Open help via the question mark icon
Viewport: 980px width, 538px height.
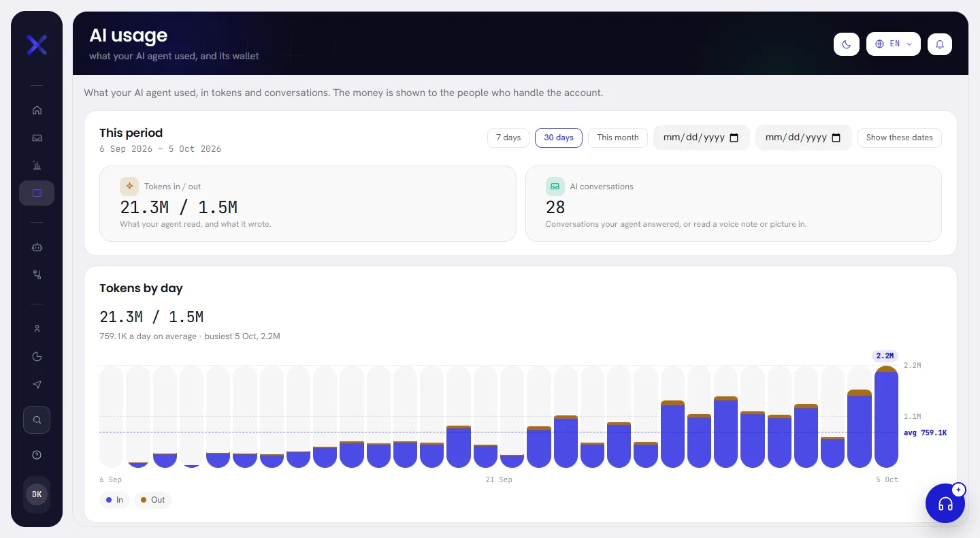[37, 455]
